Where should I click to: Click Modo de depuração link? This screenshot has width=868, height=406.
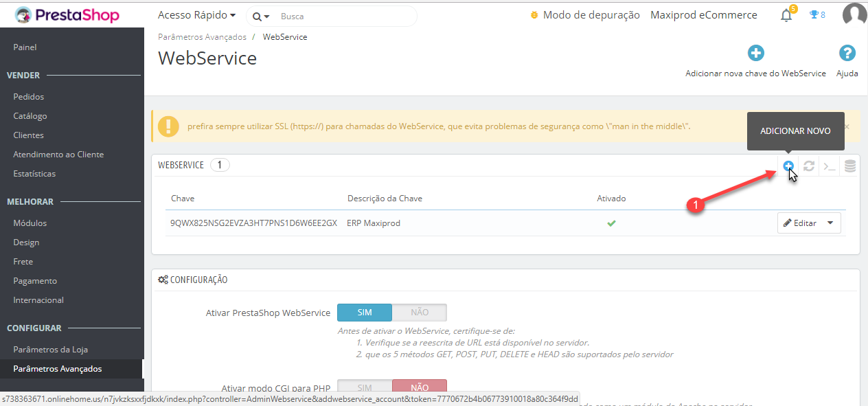[591, 15]
